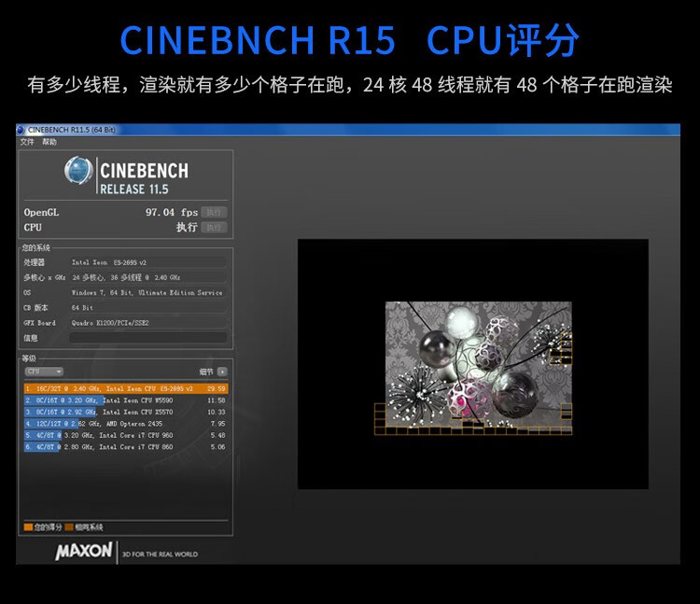Viewport: 700px width, 604px height.
Task: Select ranking row 5 Core i7 CPU 960
Action: [126, 435]
